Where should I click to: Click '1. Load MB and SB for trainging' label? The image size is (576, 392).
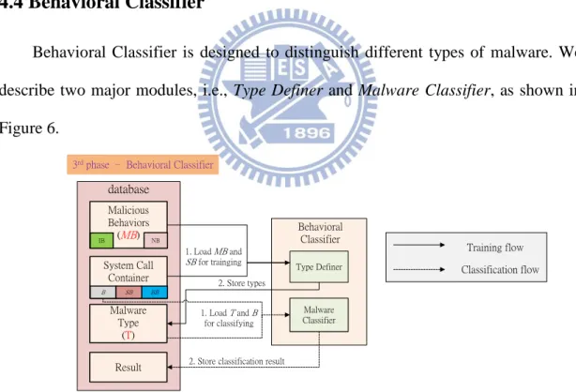tap(214, 257)
